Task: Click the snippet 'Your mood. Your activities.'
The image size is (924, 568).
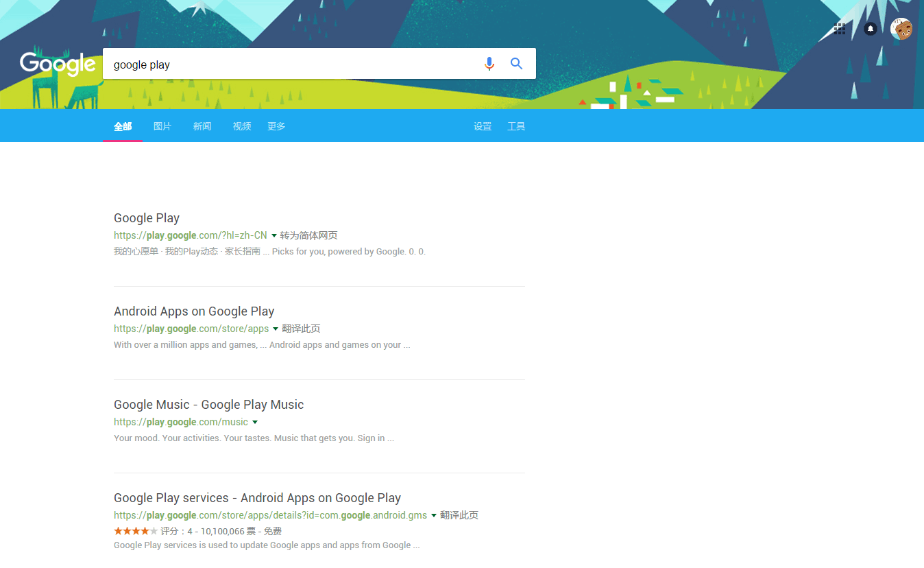Action: [254, 438]
